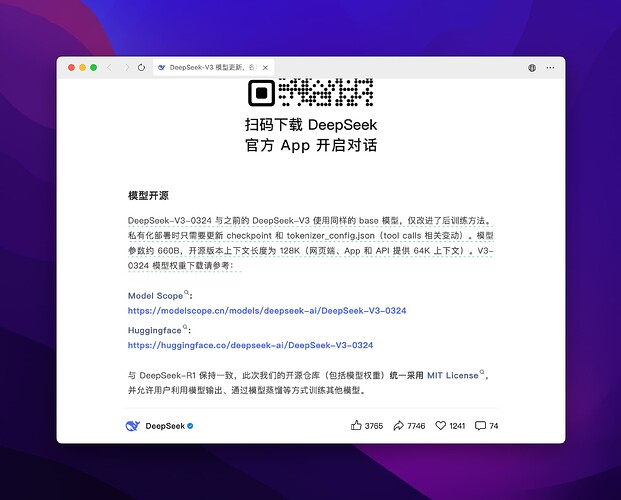The height and width of the screenshot is (500, 621).
Task: Click the text 扫码下载 DeepSeek
Action: point(311,125)
